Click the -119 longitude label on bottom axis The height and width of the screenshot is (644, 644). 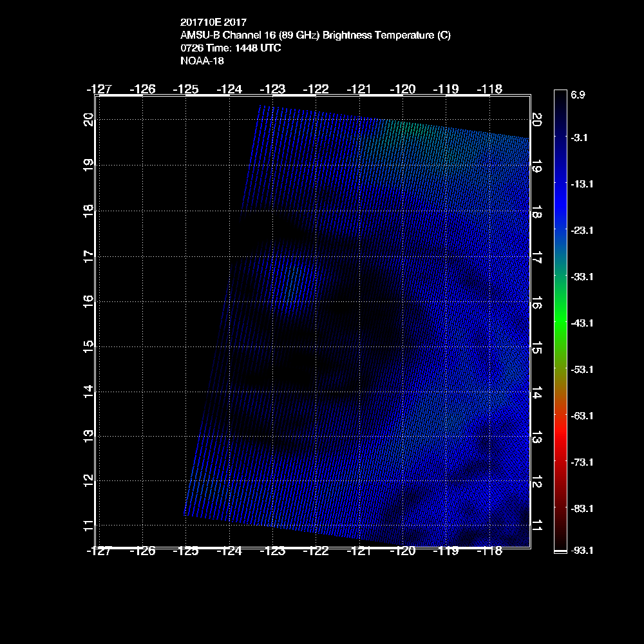click(x=446, y=551)
